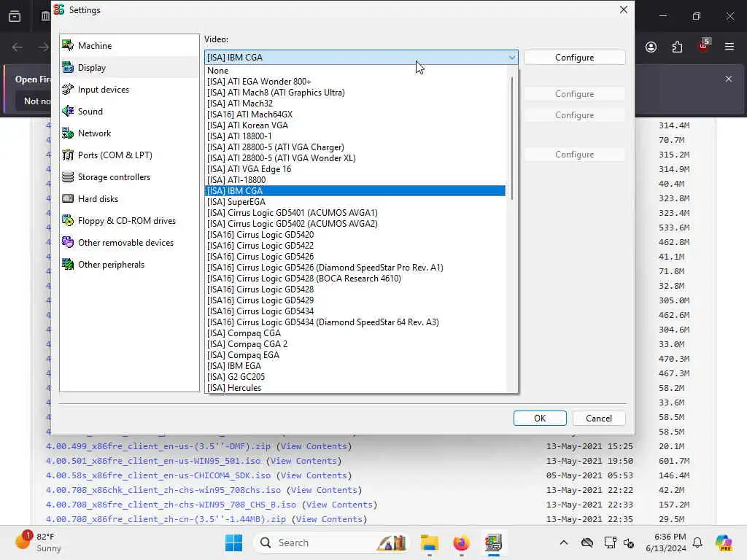The width and height of the screenshot is (747, 560).
Task: Open Ports (COM & LPT) category icon
Action: [68, 155]
